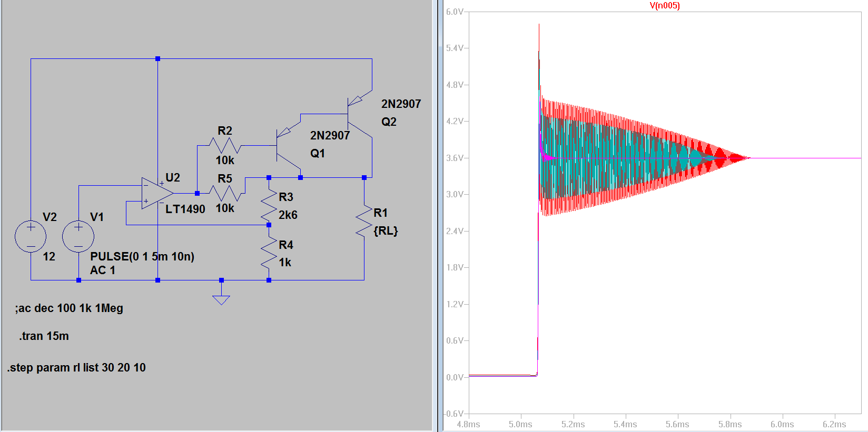Click the V1 pulse voltage source symbol
The height and width of the screenshot is (432, 868).
click(78, 236)
